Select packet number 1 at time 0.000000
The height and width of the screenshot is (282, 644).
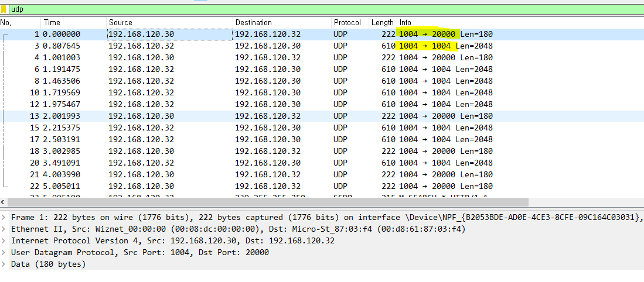(322, 35)
